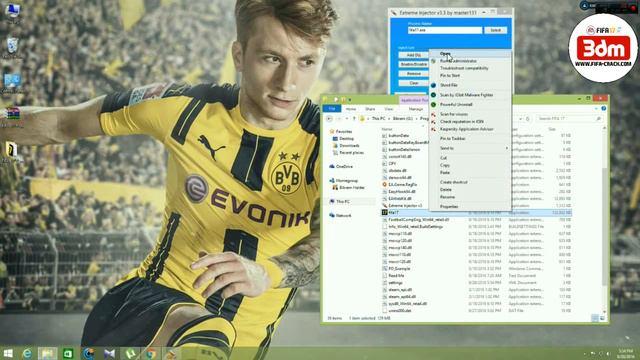Click the refresh button near address bar

527,119
